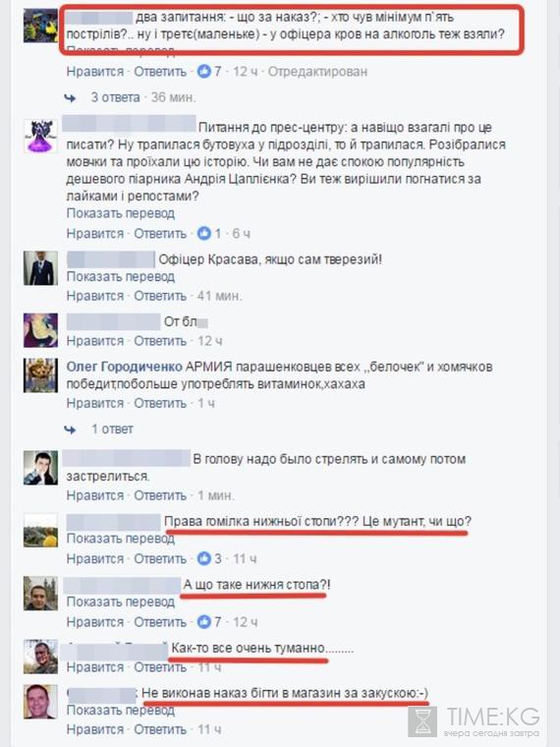Show translation of 'А що таке нижня стопа' comment

[x=121, y=603]
